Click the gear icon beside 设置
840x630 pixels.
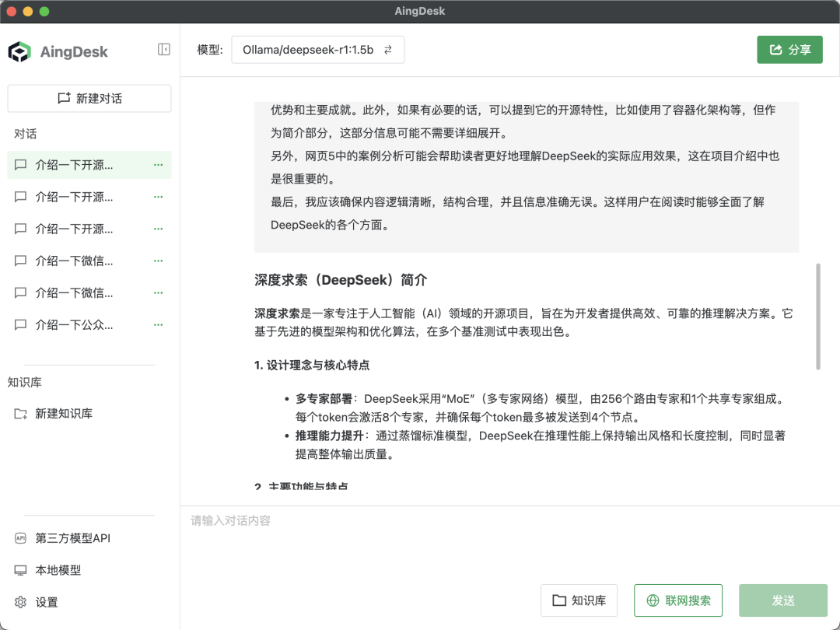click(x=20, y=602)
